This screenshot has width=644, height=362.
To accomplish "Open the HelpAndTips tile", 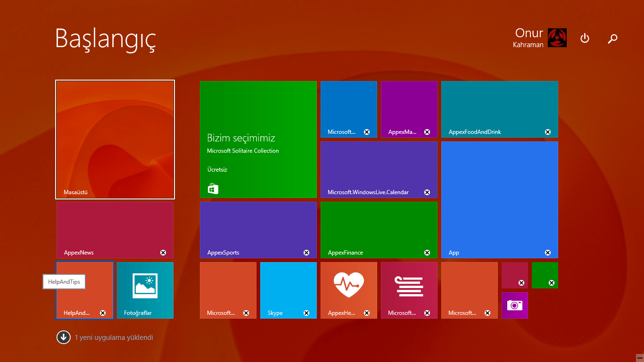I will click(x=85, y=290).
